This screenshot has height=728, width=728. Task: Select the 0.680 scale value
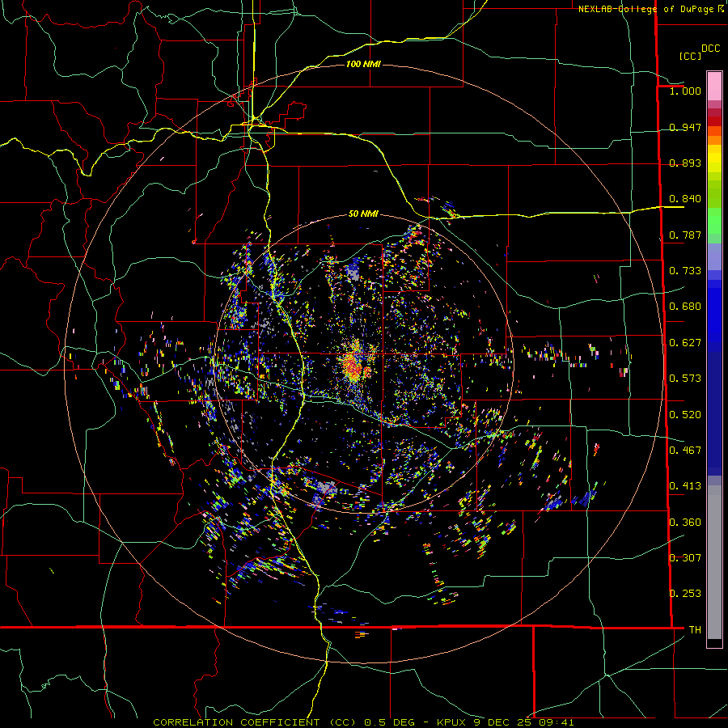coord(685,307)
